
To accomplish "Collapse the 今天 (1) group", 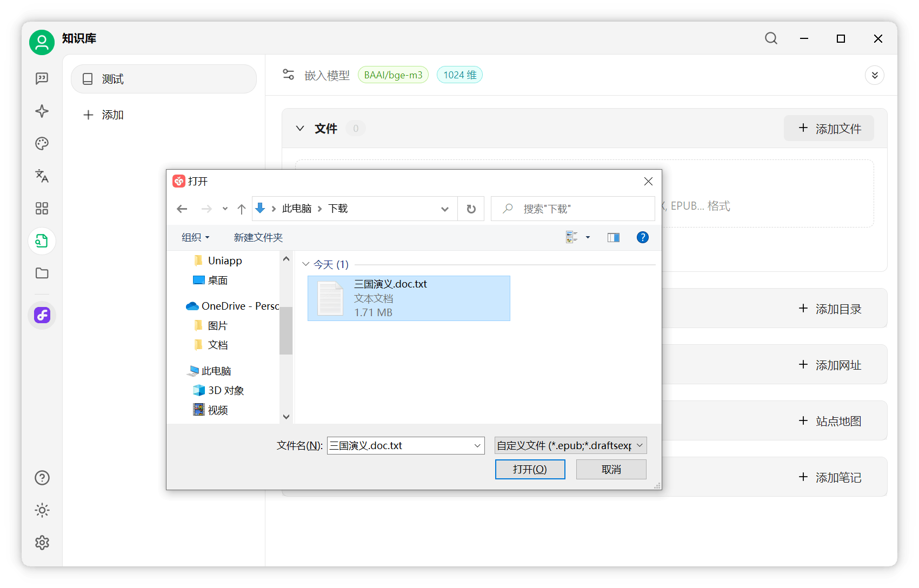I will tap(305, 264).
